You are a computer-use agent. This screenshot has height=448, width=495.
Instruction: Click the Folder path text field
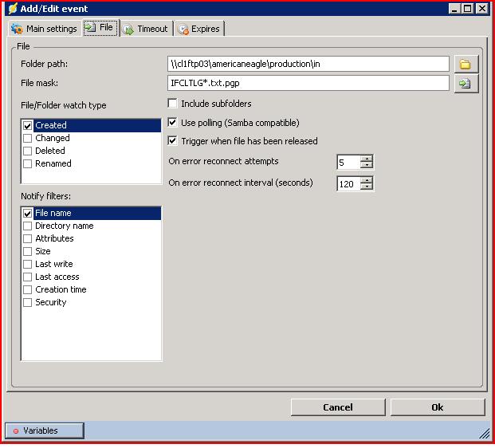(308, 64)
